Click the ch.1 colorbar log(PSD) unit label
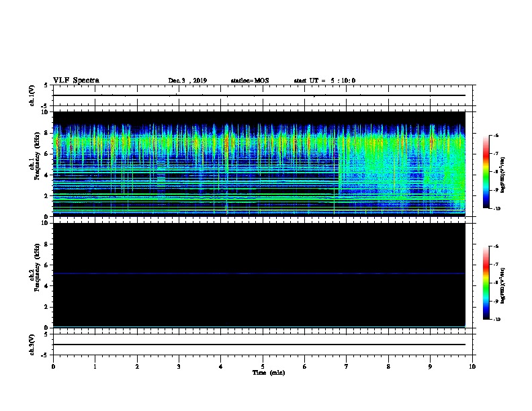This screenshot has height=411, width=532. click(503, 175)
